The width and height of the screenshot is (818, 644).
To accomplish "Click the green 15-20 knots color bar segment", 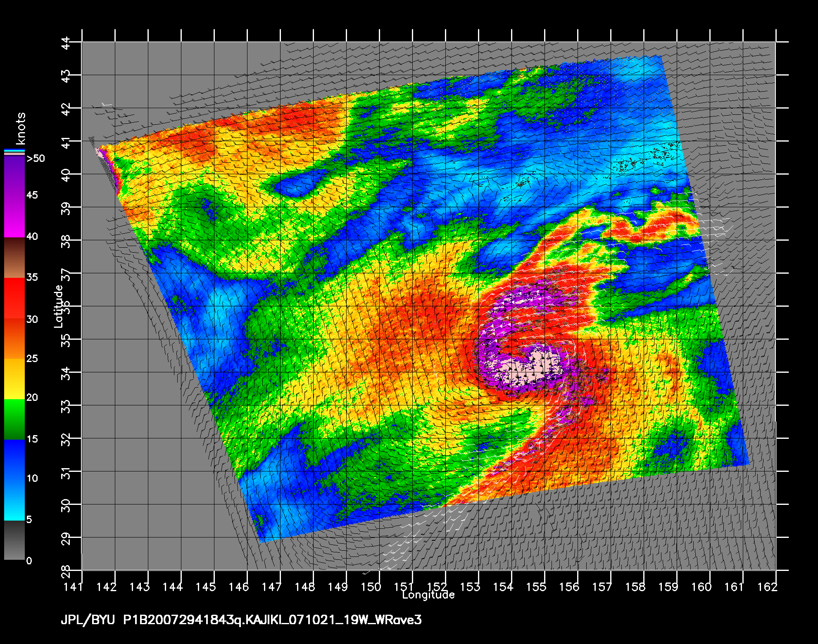I will (x=14, y=419).
